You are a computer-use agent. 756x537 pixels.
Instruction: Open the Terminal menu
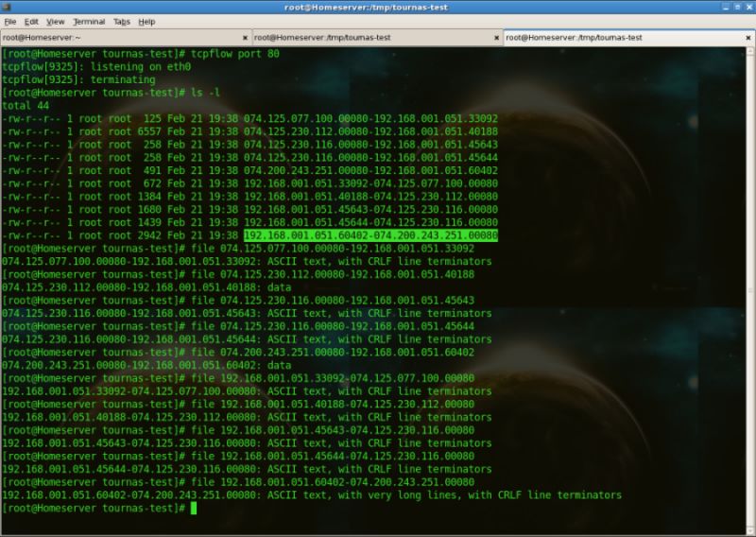pos(89,22)
